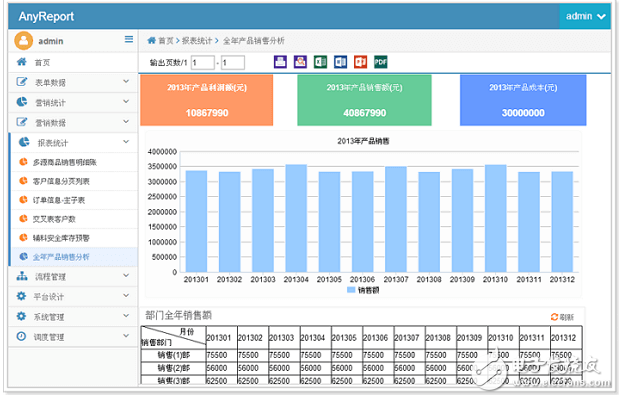The image size is (619, 399).
Task: Click the 表单数据 edit icon
Action: point(21,82)
